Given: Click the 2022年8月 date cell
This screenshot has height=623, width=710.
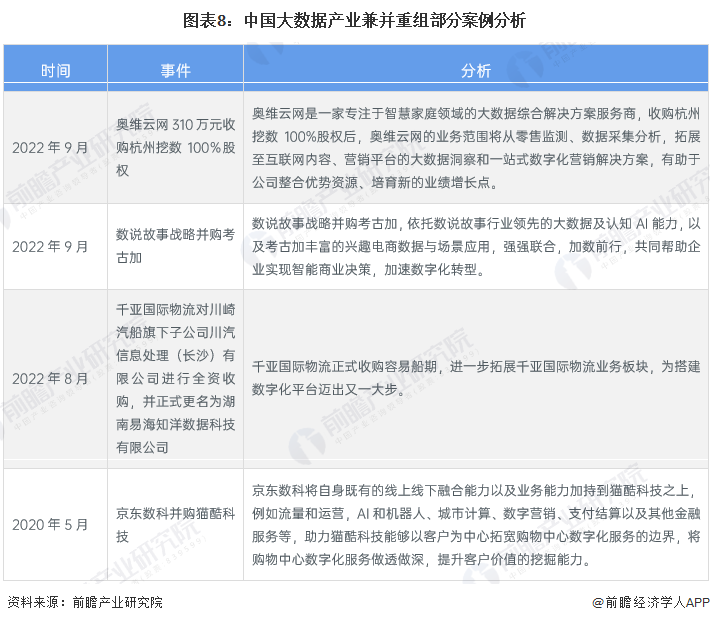Looking at the screenshot, I should (50, 379).
